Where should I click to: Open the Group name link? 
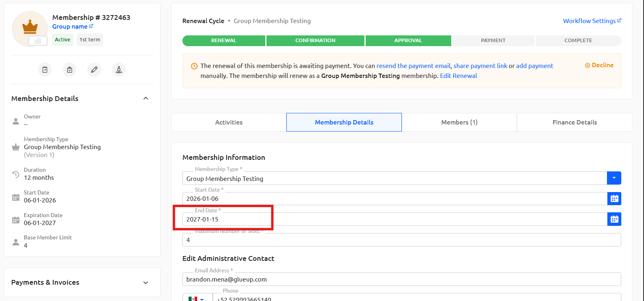tap(72, 27)
